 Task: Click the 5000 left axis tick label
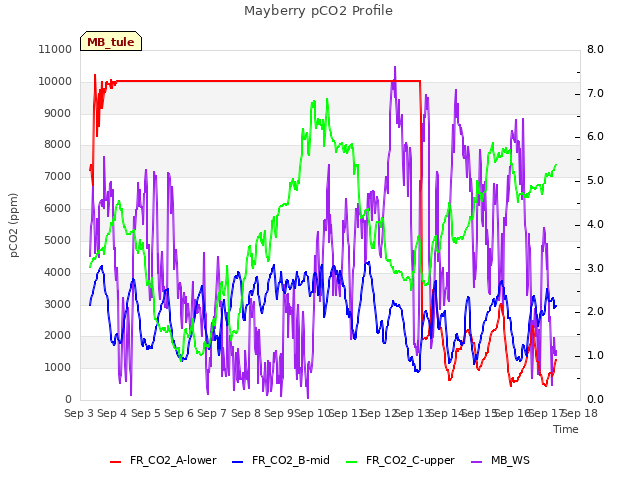coord(58,240)
